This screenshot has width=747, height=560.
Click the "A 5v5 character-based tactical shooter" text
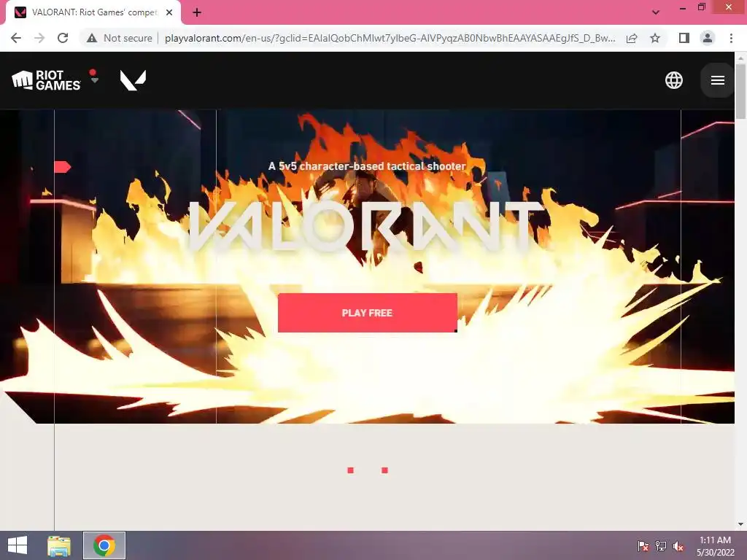(x=367, y=166)
